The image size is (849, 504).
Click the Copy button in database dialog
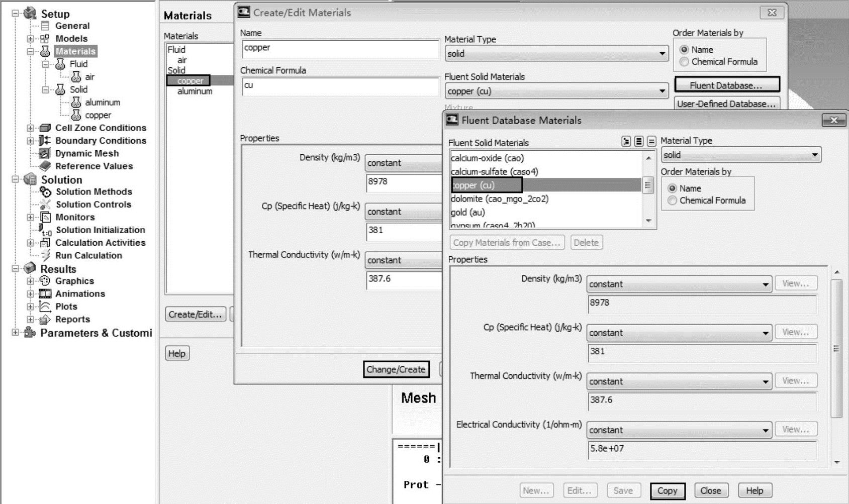(x=667, y=490)
